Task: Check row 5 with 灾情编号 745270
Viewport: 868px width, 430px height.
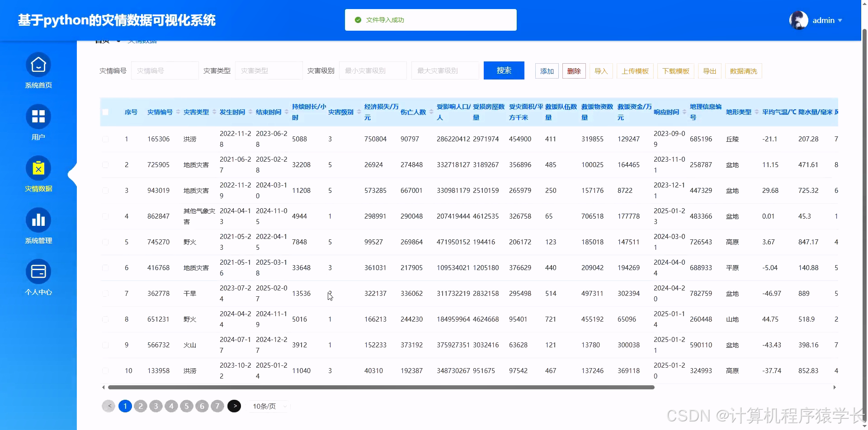Action: click(105, 242)
